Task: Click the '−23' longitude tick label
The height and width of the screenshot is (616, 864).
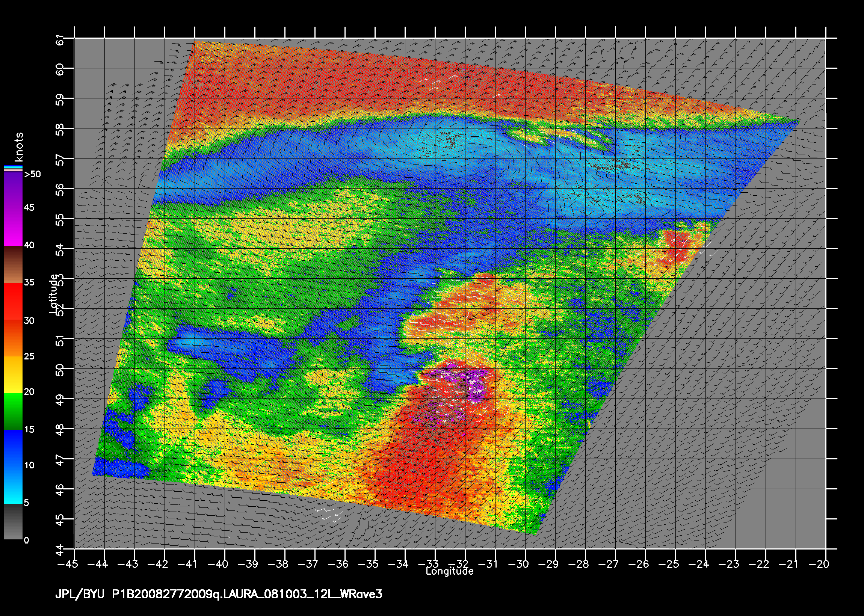Action: click(x=729, y=564)
